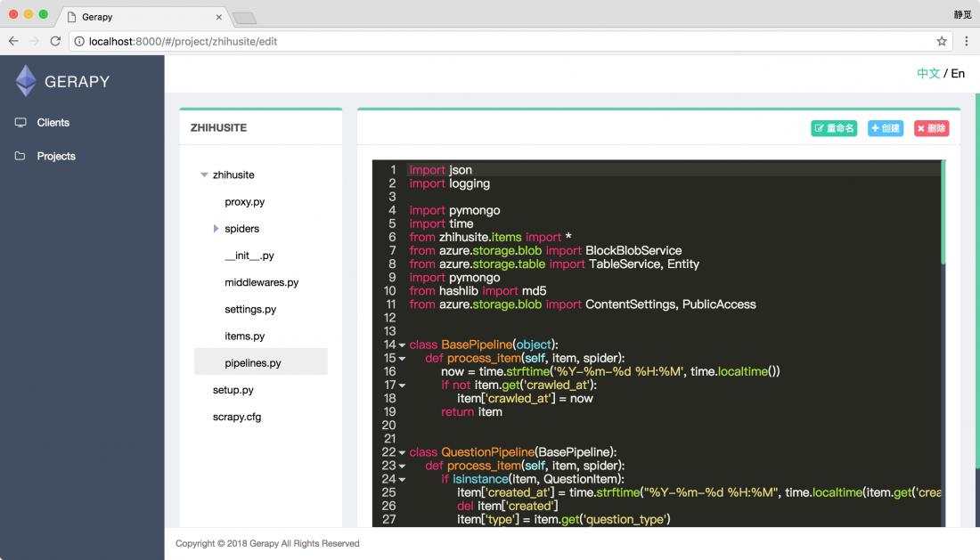Screen dimensions: 980x560
Task: Reload the page with refresh icon
Action: (55, 41)
